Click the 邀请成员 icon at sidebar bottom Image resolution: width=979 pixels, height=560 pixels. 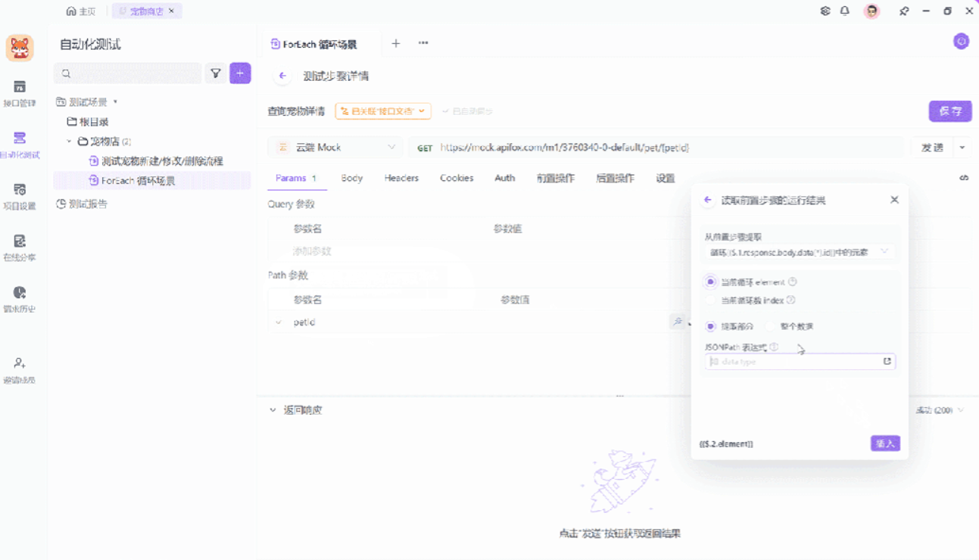coord(20,366)
